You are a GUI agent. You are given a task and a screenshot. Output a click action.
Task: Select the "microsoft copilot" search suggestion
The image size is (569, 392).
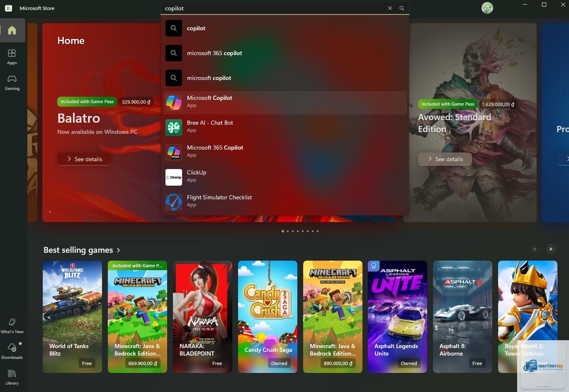(284, 78)
